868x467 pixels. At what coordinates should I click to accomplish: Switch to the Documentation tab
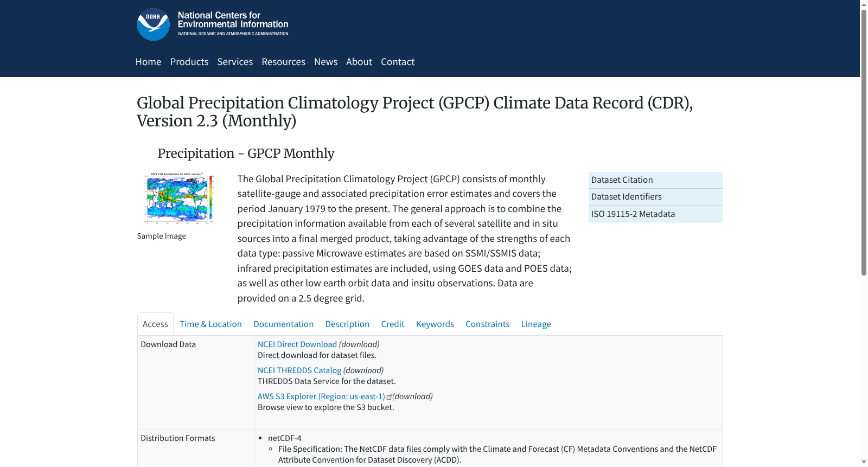283,324
